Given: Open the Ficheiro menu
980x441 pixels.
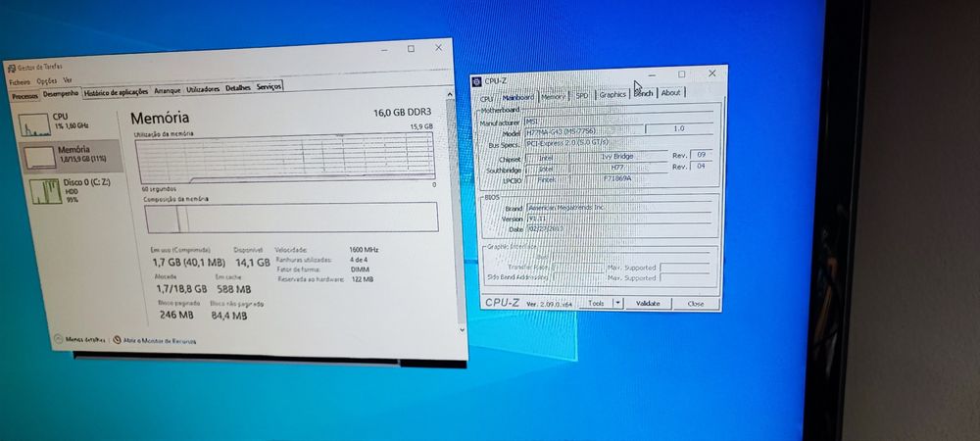Looking at the screenshot, I should pos(20,81).
